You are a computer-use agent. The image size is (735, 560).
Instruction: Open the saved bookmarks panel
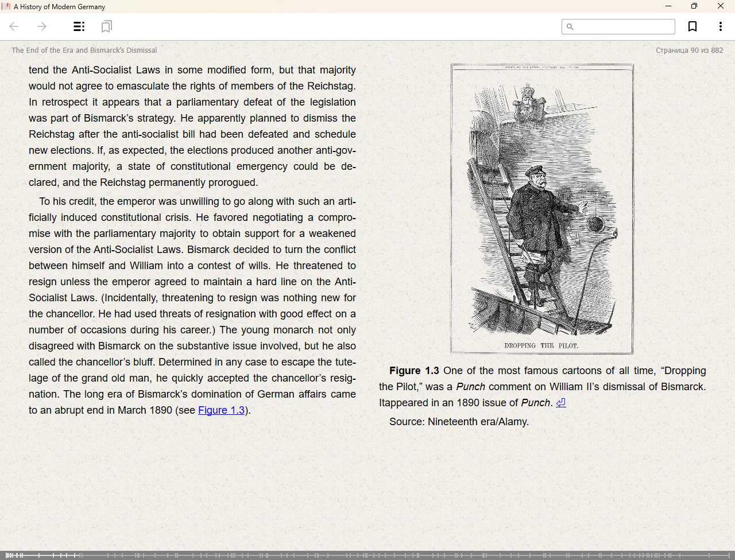[107, 26]
